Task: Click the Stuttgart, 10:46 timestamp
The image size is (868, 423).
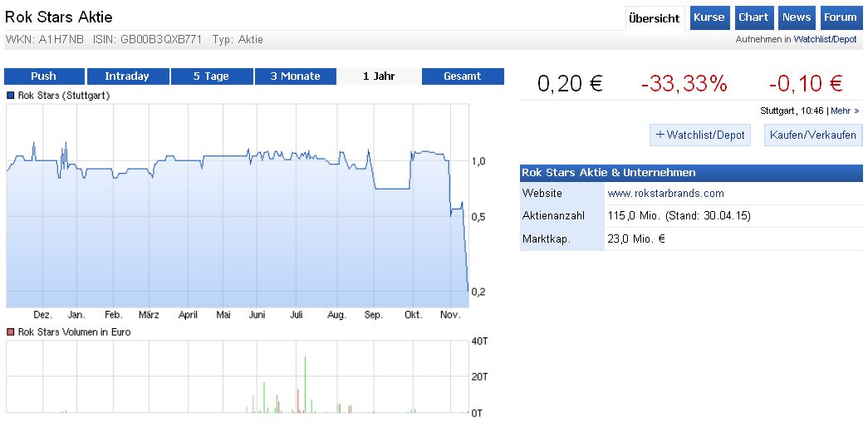Action: 792,111
